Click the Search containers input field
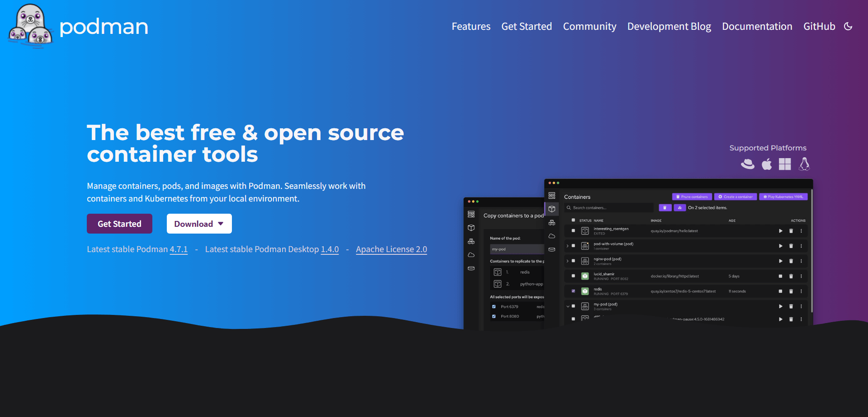This screenshot has width=868, height=417. (609, 208)
